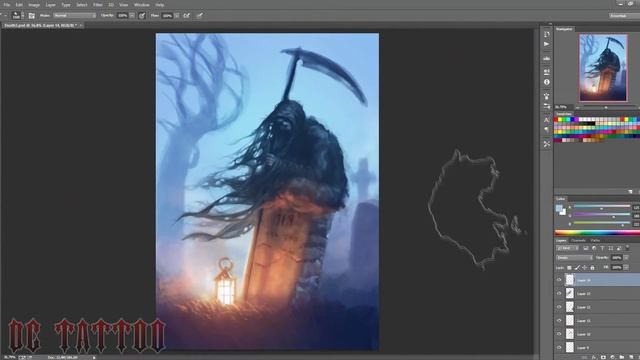Hide Layer 14 with its eye icon
The height and width of the screenshot is (360, 640).
tap(559, 280)
